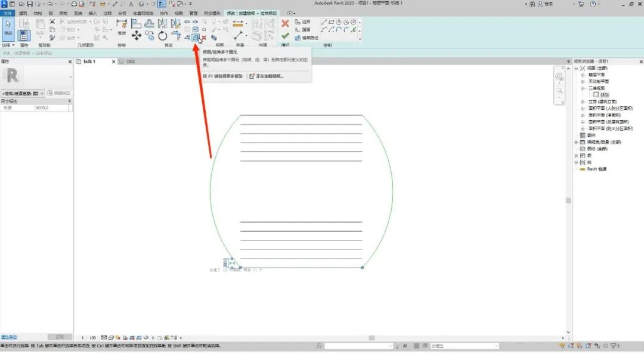Expand the draw gallery more arrow

pyautogui.click(x=360, y=39)
